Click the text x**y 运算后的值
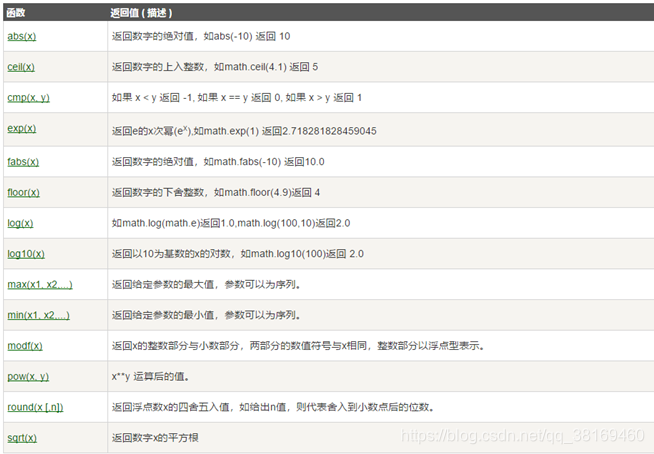 (151, 376)
